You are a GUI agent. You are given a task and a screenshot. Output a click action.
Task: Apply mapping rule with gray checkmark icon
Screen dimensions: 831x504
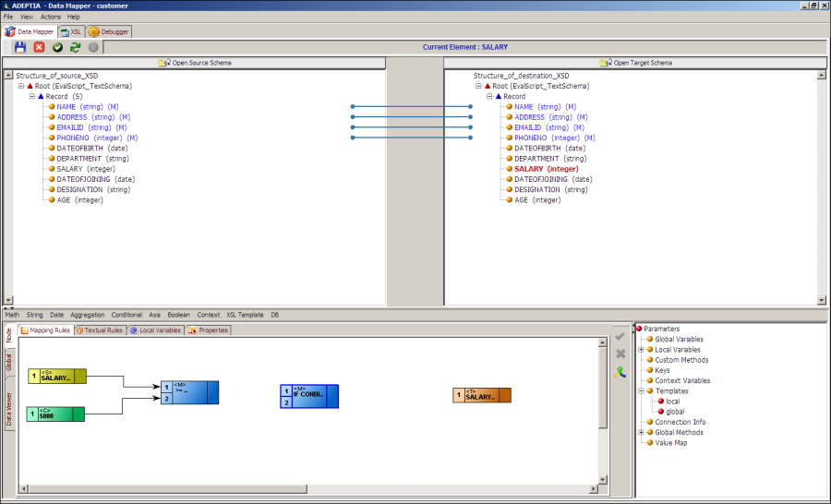pos(620,337)
